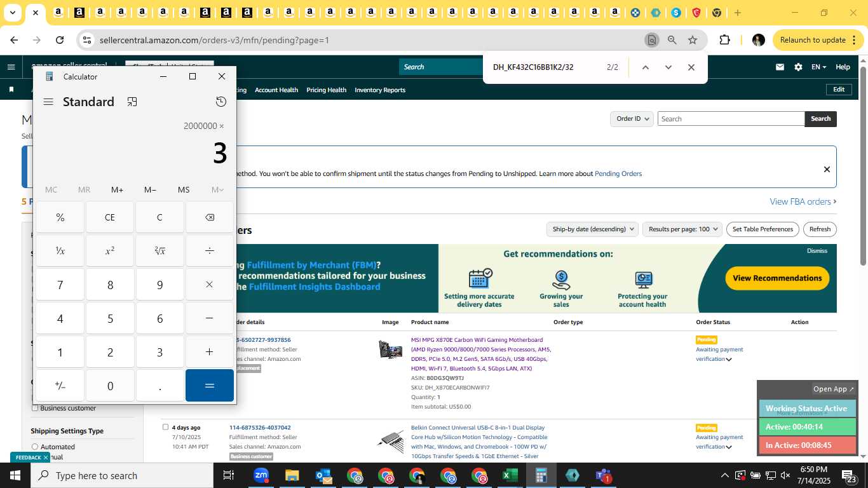The image size is (868, 488).
Task: Open Ship-by date sort dropdown
Action: (593, 229)
